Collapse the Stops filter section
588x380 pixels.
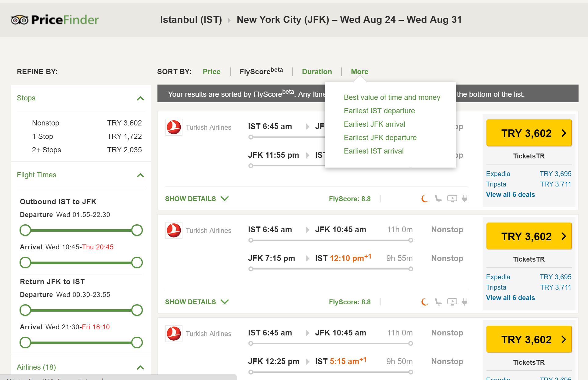click(x=140, y=98)
